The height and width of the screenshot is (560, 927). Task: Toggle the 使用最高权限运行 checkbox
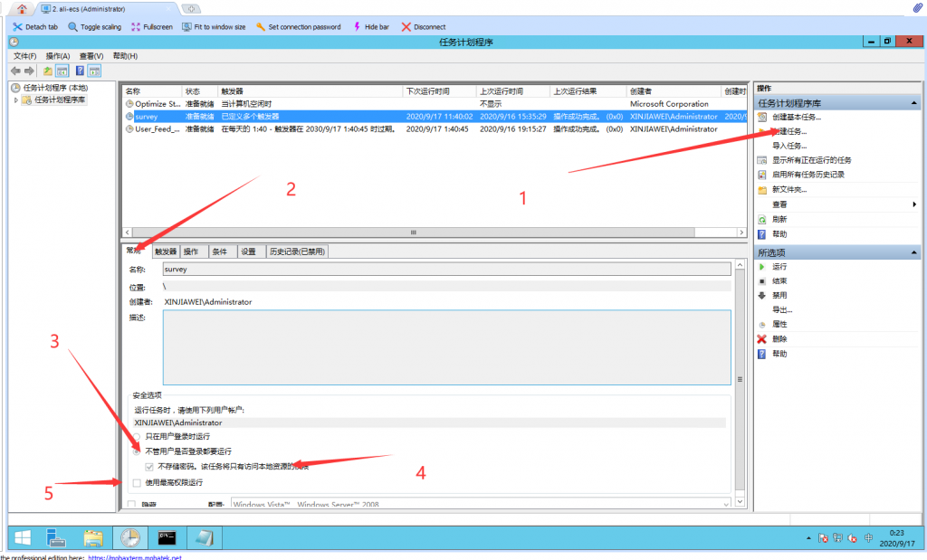[137, 482]
